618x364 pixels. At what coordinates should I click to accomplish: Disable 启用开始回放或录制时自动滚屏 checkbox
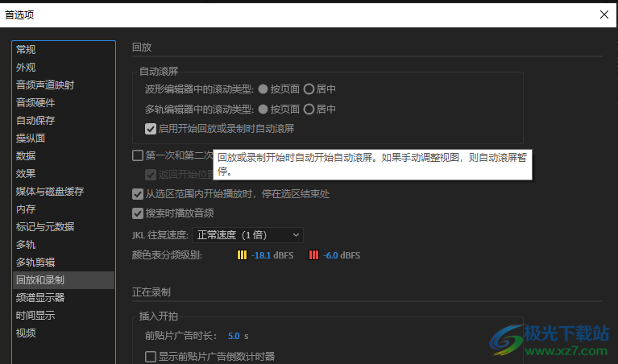click(151, 128)
